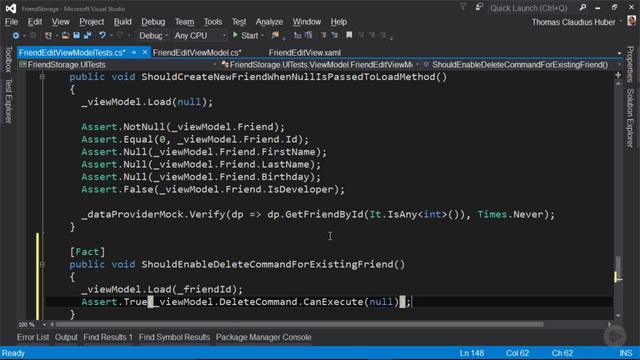Switch to FriendEditViewModel.cs tab

[x=197, y=53]
